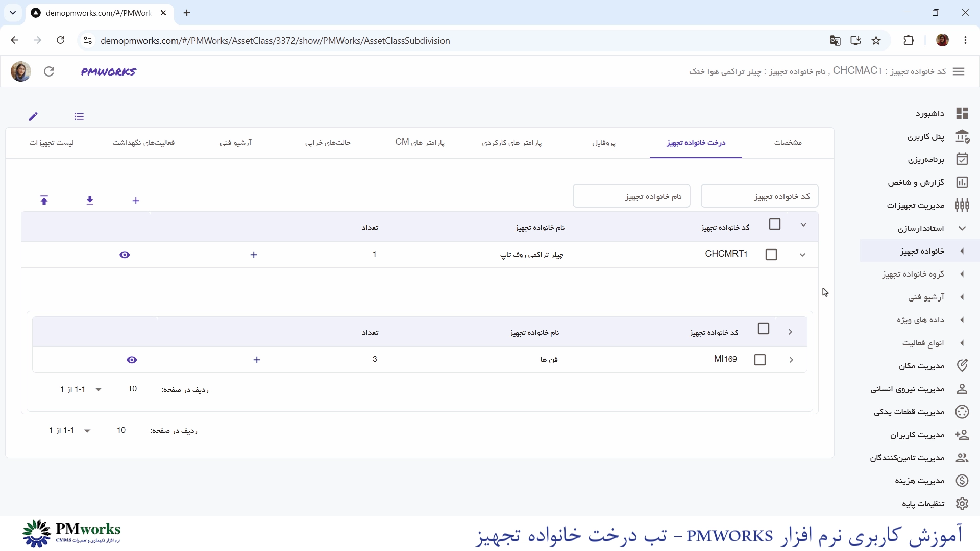Switch to the پروفایل tab
980x551 pixels.
click(x=604, y=143)
